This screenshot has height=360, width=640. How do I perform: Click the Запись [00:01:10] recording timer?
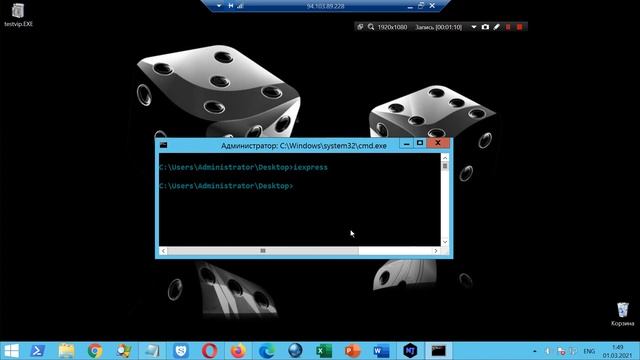coord(438,27)
